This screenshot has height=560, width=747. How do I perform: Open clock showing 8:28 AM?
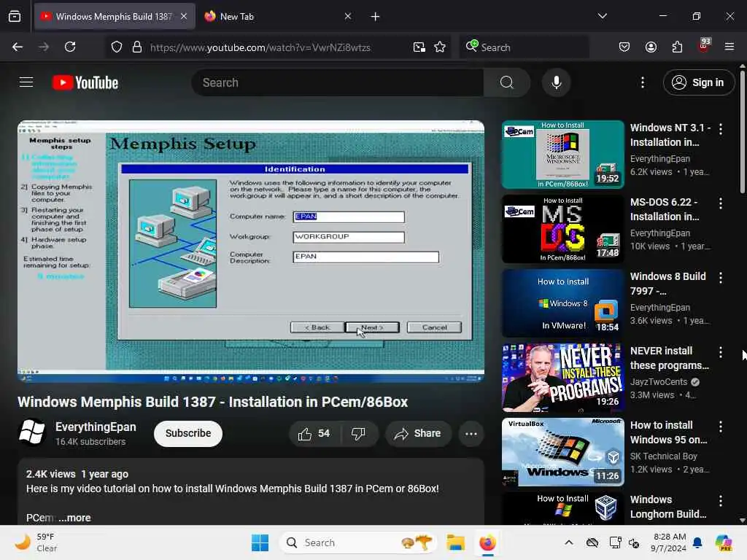(x=669, y=542)
